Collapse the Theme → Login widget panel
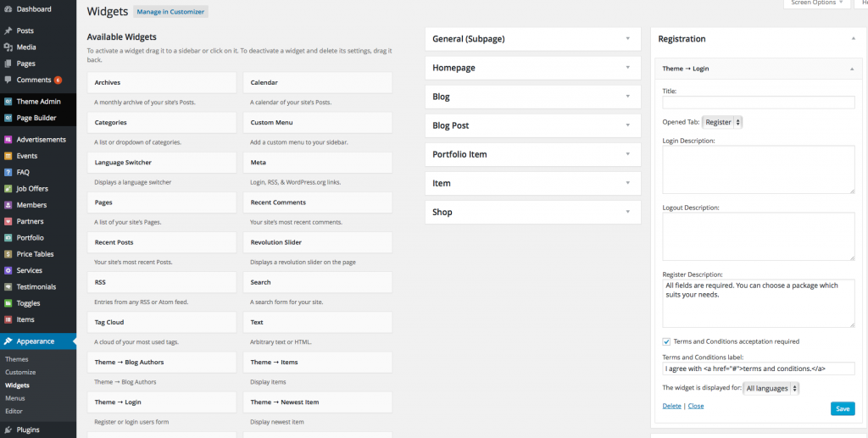 (x=851, y=69)
